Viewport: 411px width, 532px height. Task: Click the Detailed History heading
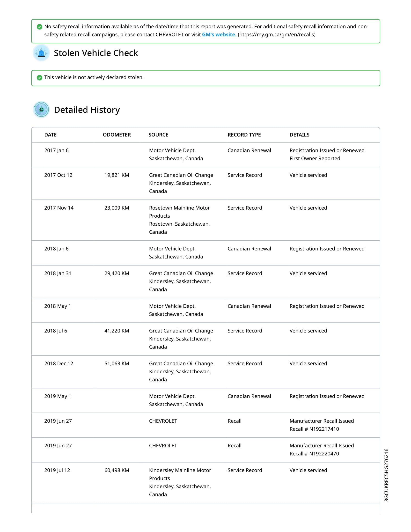pos(87,110)
